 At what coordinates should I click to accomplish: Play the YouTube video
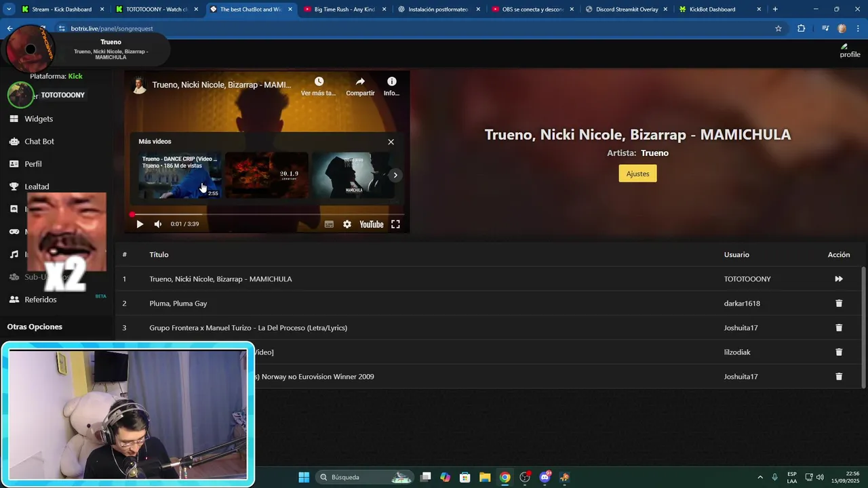tap(140, 224)
